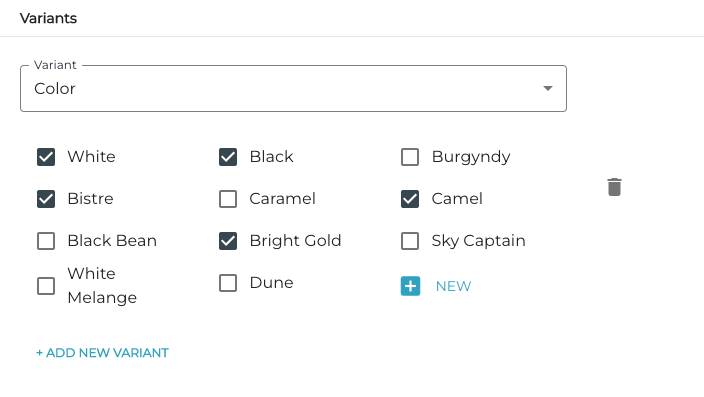The image size is (704, 397).
Task: Click the blue plus icon to add color
Action: tap(410, 286)
